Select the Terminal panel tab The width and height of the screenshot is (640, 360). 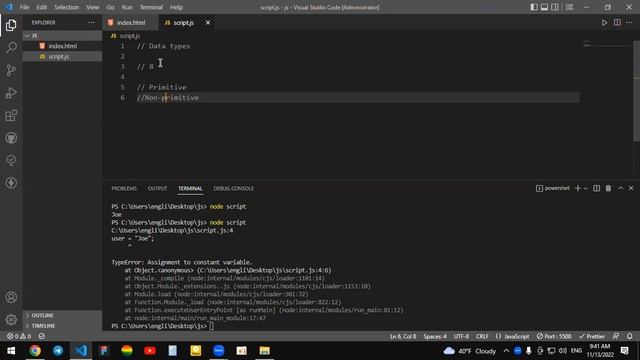190,189
